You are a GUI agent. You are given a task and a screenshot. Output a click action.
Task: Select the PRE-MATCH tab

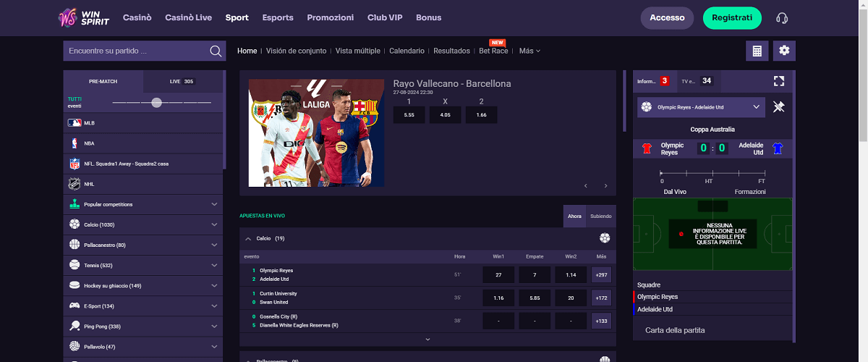click(103, 82)
